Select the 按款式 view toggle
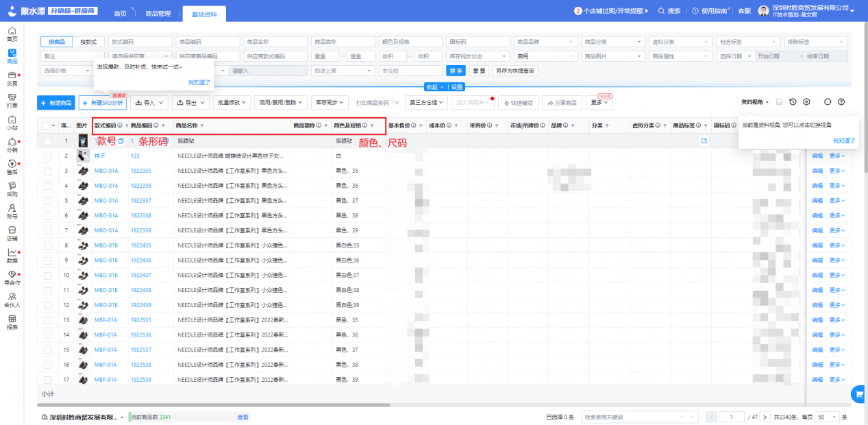This screenshot has width=868, height=425. point(89,42)
